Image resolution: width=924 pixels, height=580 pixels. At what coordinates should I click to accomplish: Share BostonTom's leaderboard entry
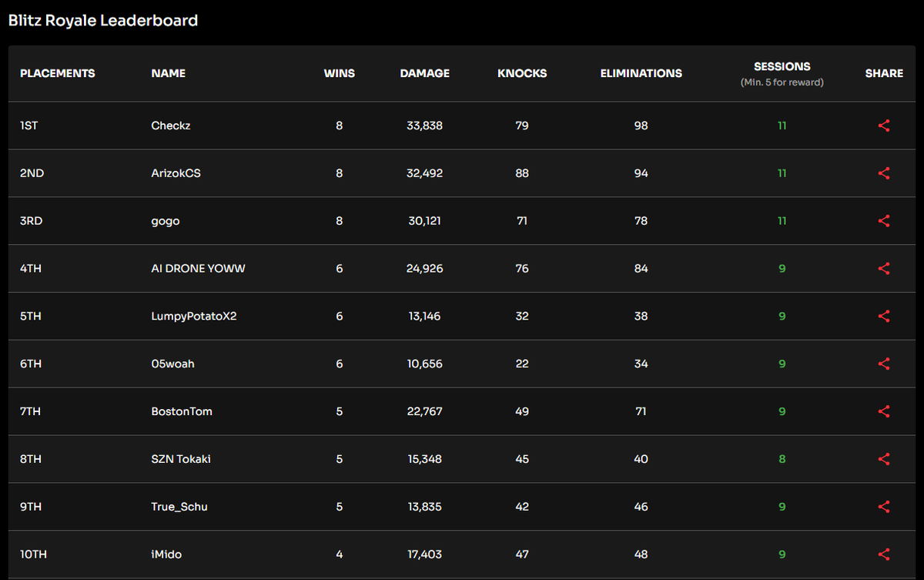pos(884,411)
